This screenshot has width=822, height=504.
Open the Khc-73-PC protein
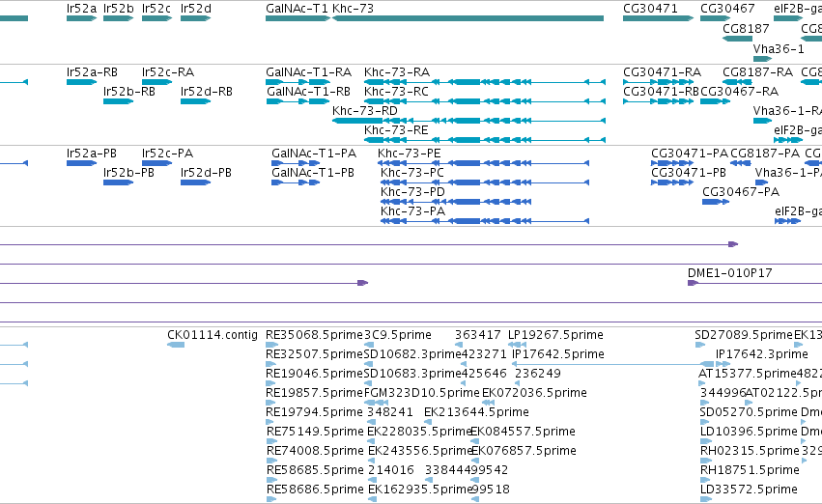(484, 182)
